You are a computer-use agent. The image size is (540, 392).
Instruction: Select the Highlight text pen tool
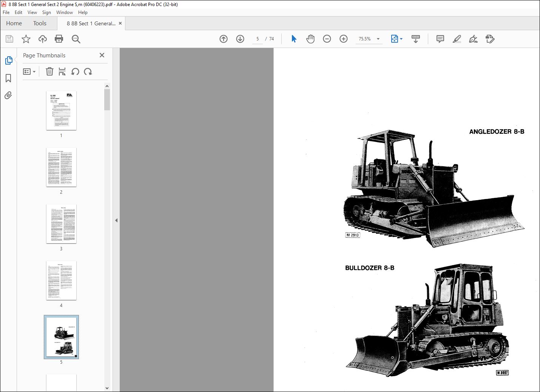click(457, 39)
